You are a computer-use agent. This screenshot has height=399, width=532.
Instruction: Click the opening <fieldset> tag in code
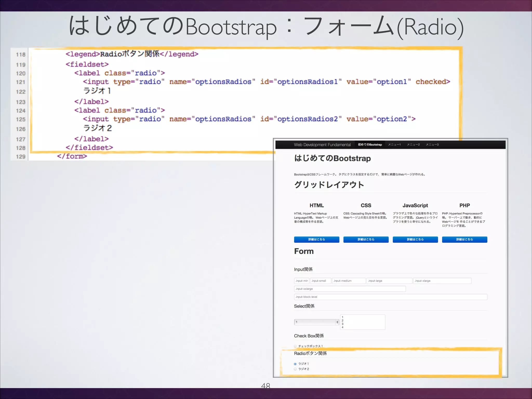pos(87,64)
